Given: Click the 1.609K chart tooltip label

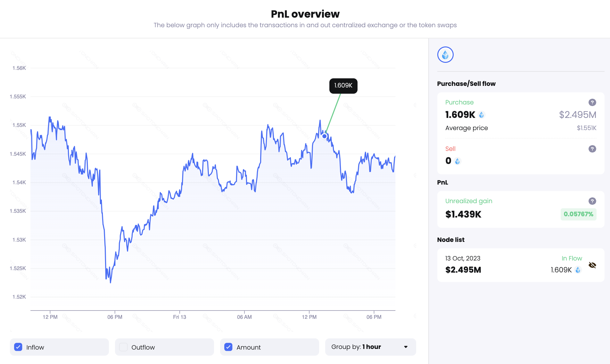Looking at the screenshot, I should pos(343,86).
